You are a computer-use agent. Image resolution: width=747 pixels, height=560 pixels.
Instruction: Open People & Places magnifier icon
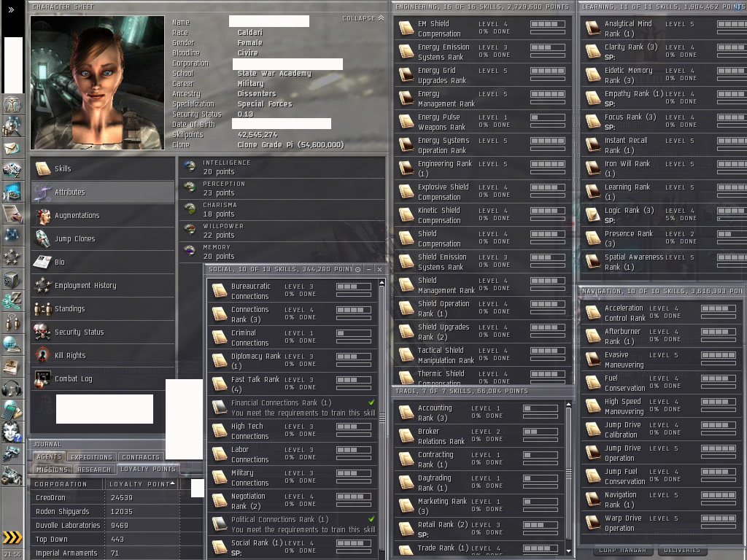pos(12,126)
